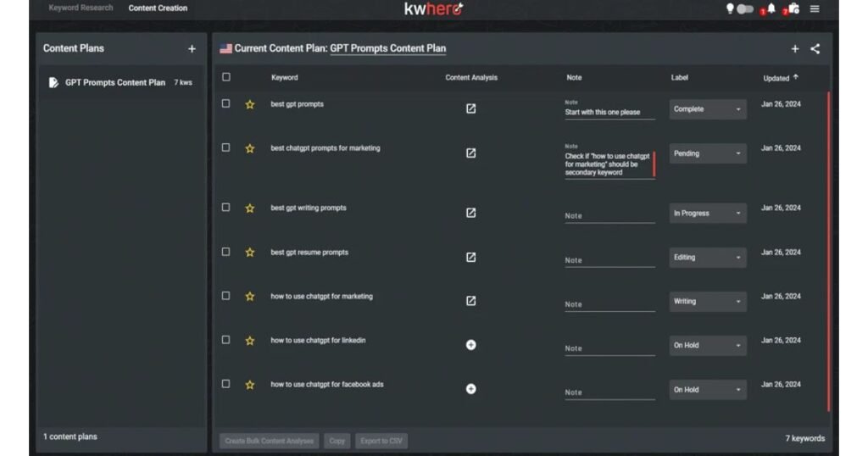Screen dimensions: 868x456
Task: Open the GPT Prompts Content Plan title link
Action: point(387,48)
